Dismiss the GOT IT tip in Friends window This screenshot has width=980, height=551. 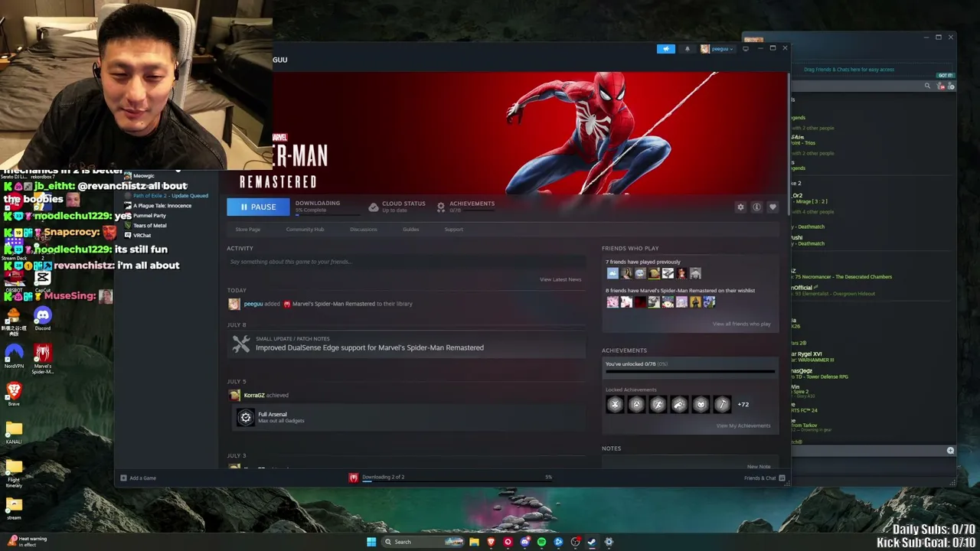[946, 75]
